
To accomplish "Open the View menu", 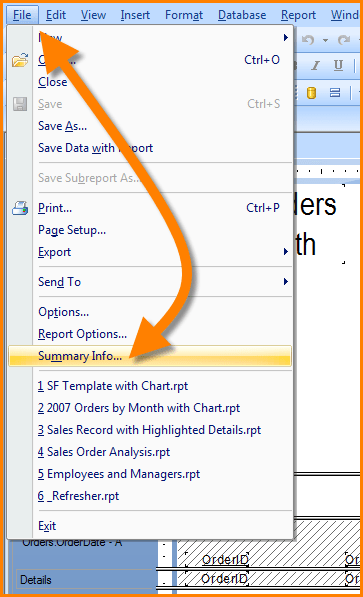I will (x=93, y=15).
